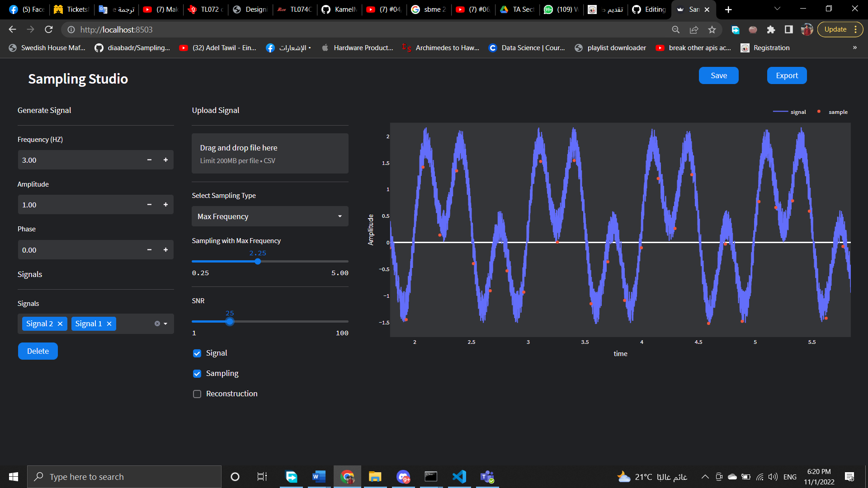Uncheck the Sampling checkbox

pyautogui.click(x=197, y=374)
